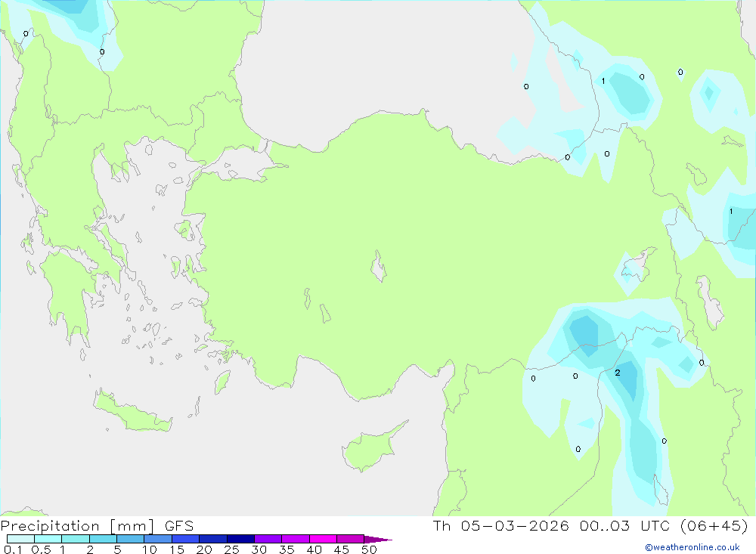The height and width of the screenshot is (554, 756).
Task: Pick the legend swatch between 0.1 and 0.5
Action: [20, 539]
